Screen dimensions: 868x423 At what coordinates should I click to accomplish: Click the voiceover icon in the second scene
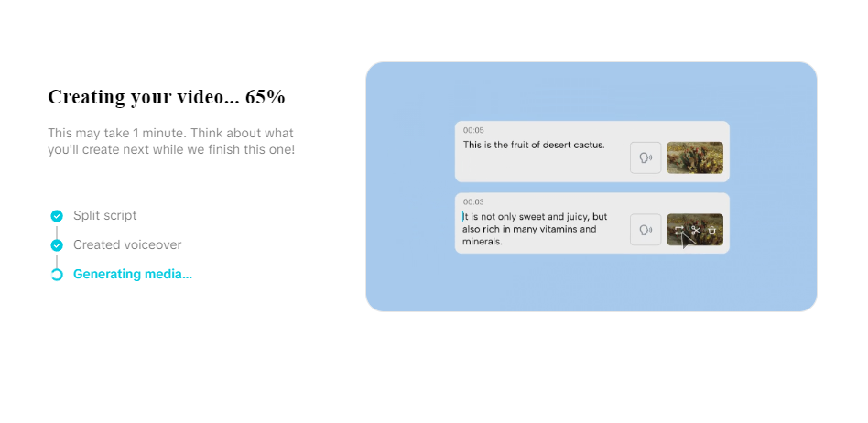click(x=646, y=230)
